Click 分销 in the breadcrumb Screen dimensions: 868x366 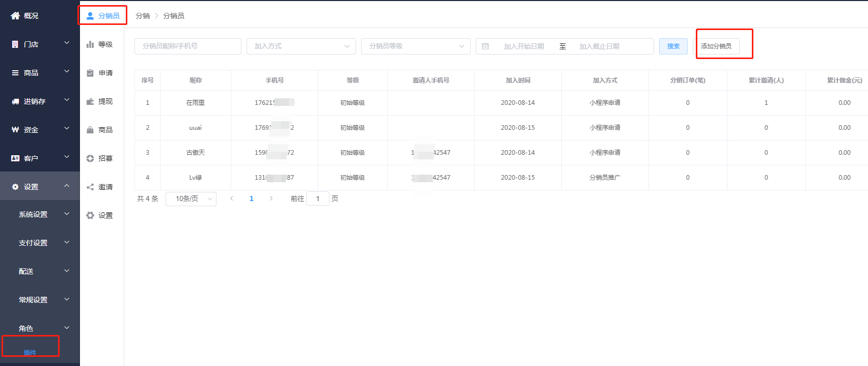point(143,16)
